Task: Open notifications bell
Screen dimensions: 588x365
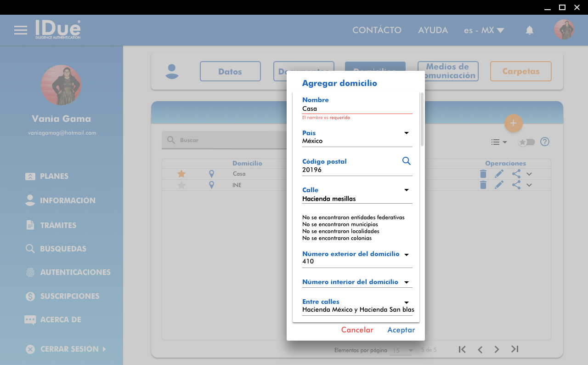Action: 529,30
